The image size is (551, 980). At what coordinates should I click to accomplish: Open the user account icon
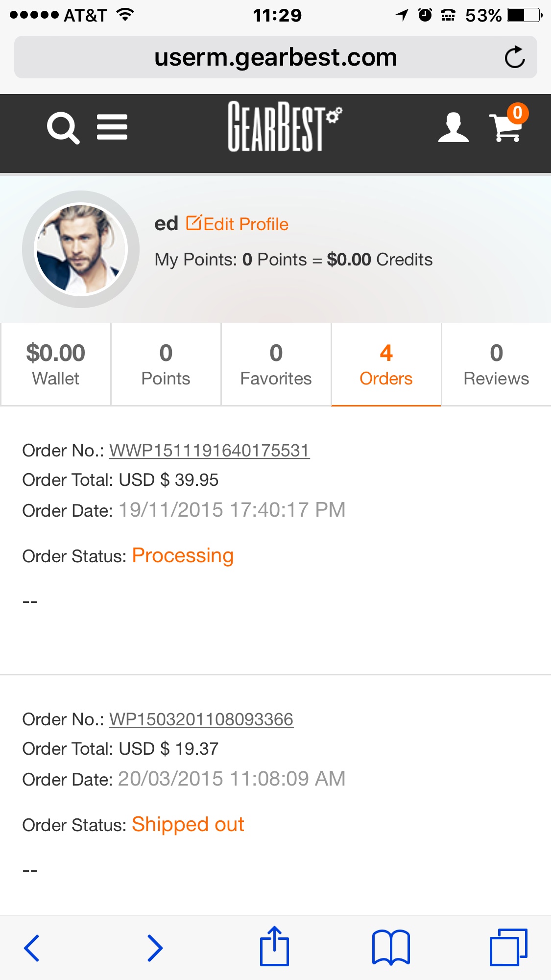tap(453, 127)
